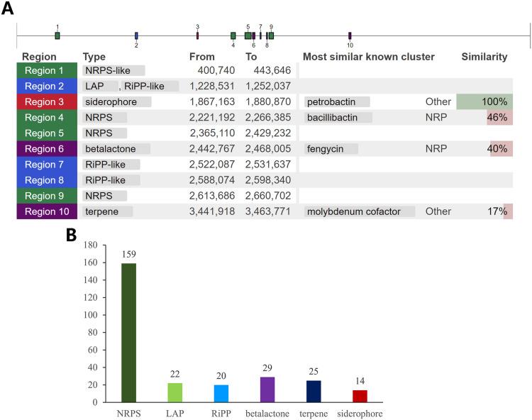The width and height of the screenshot is (532, 420).
Task: Click the NRPS tag in Region 9 row
Action: (x=104, y=196)
